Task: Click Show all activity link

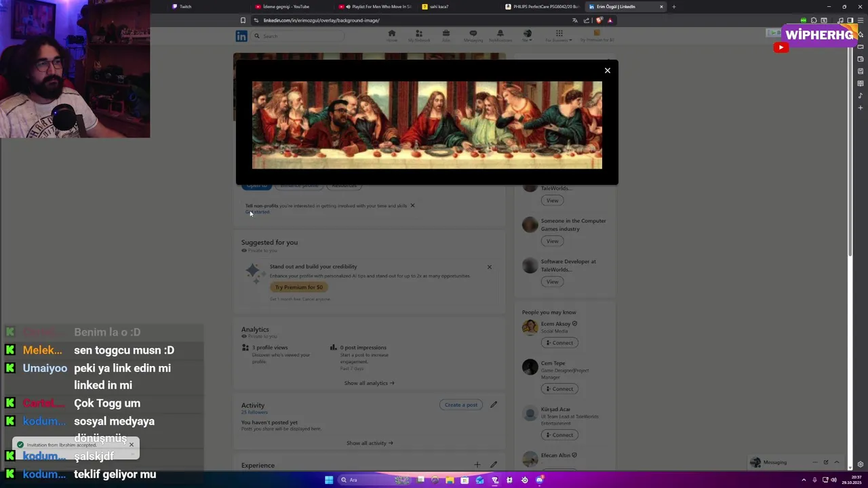Action: tap(370, 443)
